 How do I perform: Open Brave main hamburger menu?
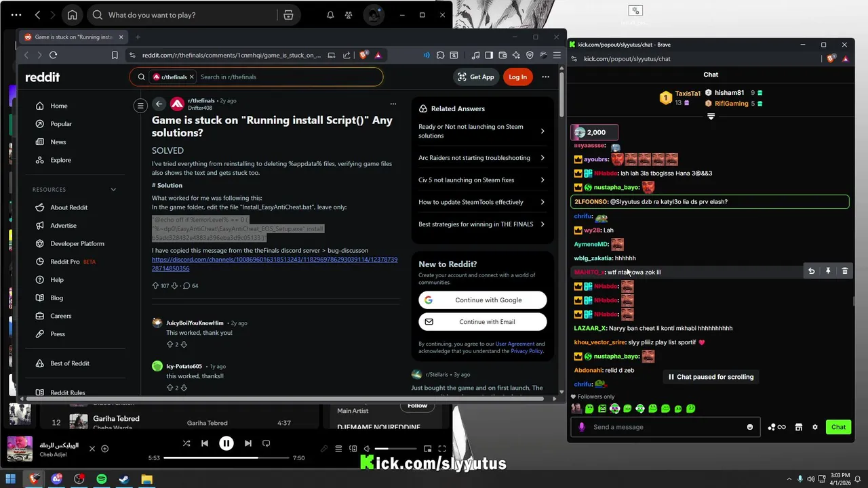click(x=557, y=56)
